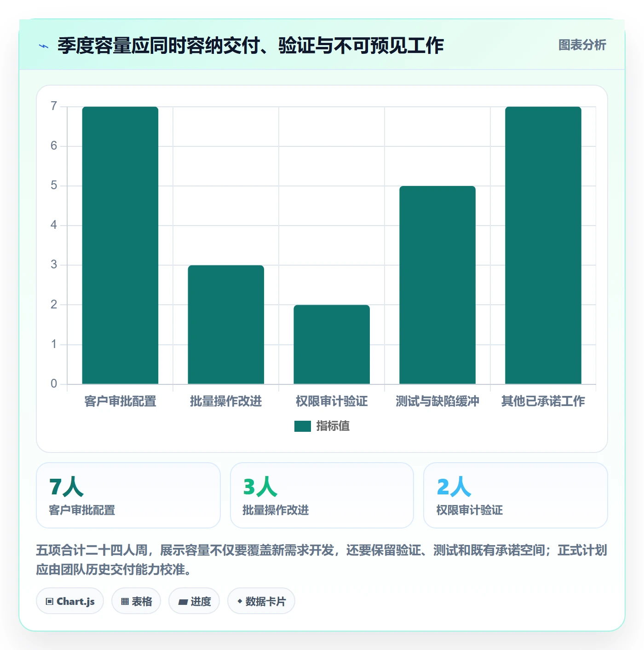This screenshot has width=644, height=650.
Task: Click the 批量操作改进 x-axis label
Action: coord(226,401)
